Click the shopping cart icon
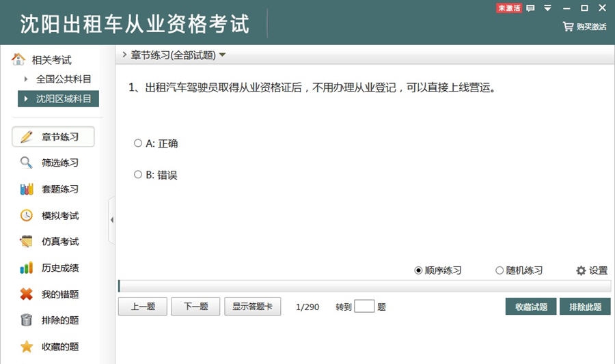Viewport: 615px width, 364px height. tap(568, 27)
